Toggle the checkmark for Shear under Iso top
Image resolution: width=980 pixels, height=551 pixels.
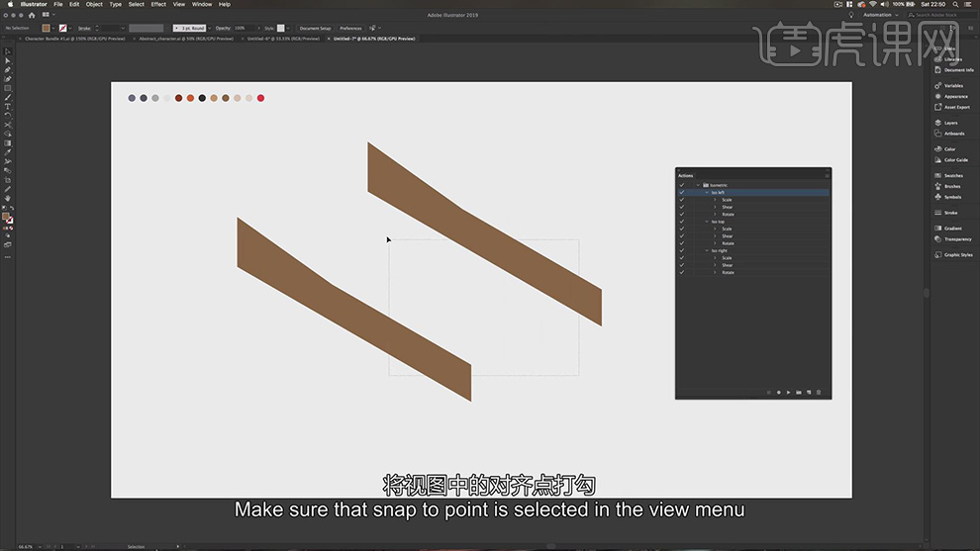pos(682,236)
